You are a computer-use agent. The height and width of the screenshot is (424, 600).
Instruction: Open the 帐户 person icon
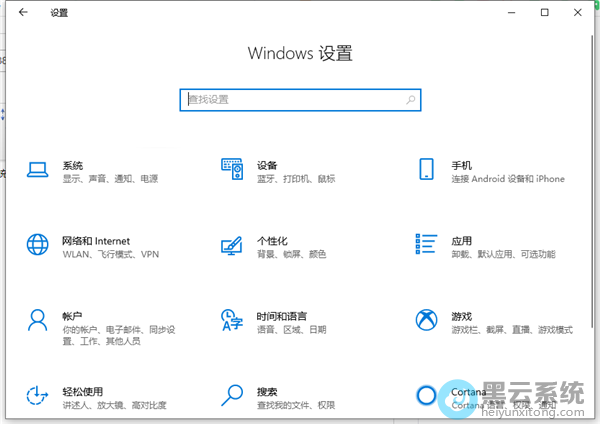[x=38, y=320]
